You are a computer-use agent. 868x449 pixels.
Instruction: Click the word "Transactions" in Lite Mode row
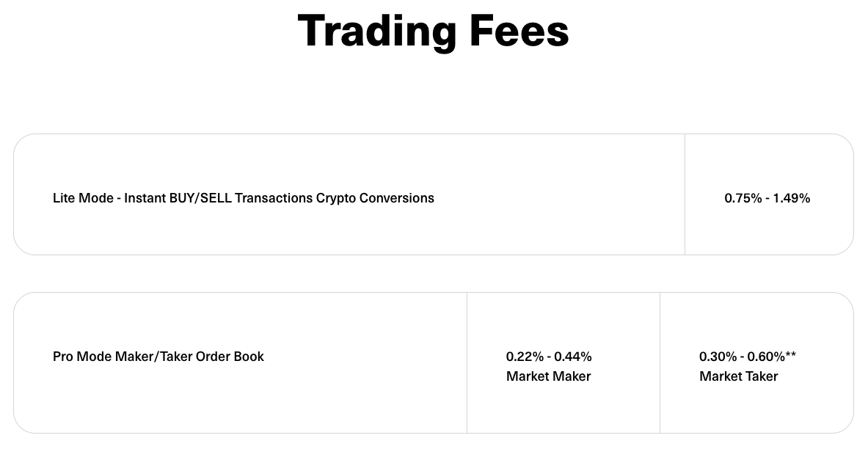click(x=274, y=198)
